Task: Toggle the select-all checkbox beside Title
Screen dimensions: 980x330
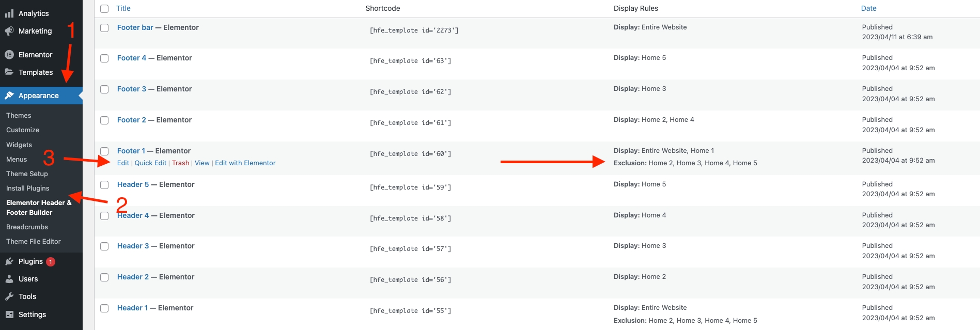Action: click(x=104, y=9)
